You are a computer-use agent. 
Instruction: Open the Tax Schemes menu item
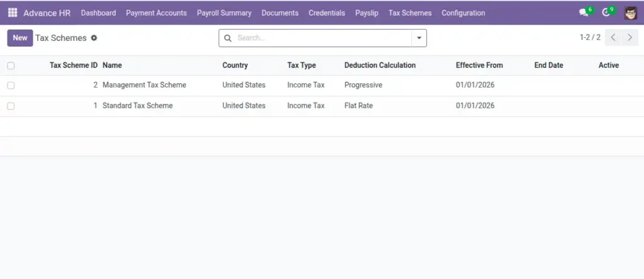(410, 13)
